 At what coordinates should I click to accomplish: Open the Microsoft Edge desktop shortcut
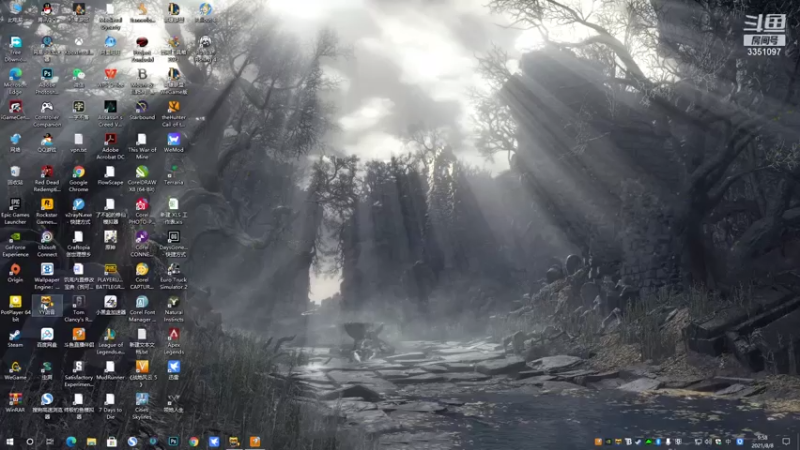[15, 81]
